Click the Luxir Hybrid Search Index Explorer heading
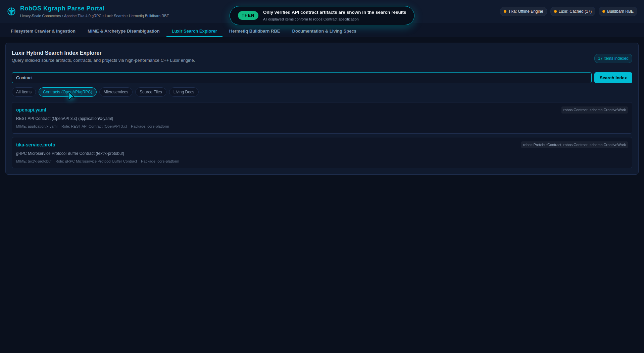 (56, 53)
